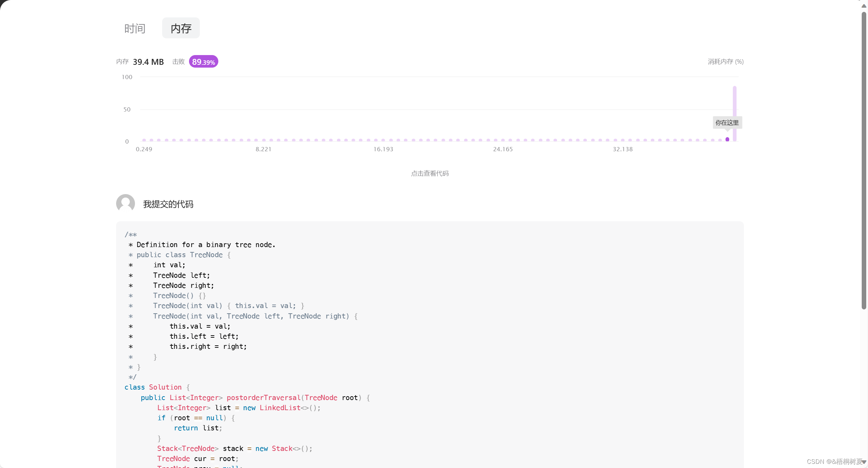Screen dimensions: 868x468
Task: Click the code line 'class Solution {'
Action: click(x=157, y=388)
